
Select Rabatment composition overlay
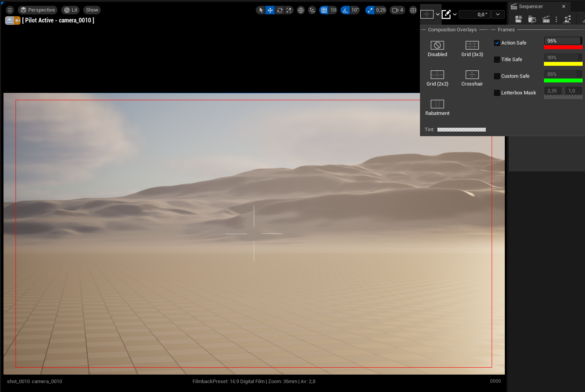pos(437,108)
